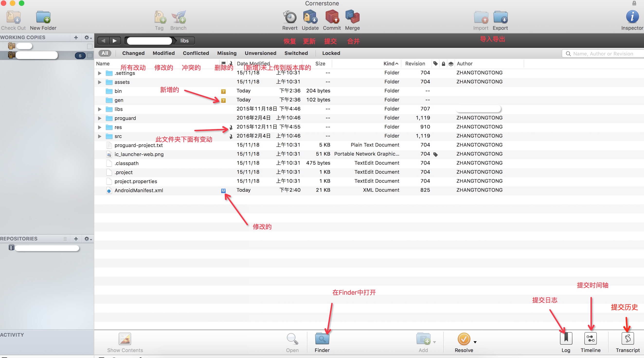Expand the res folder tree item

tap(100, 127)
